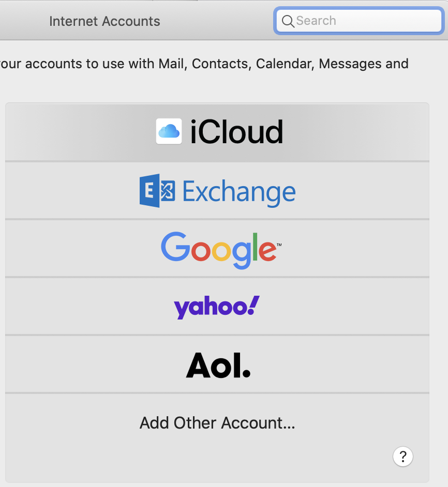This screenshot has width=448, height=487.
Task: Click the blue Exchange logo icon
Action: pos(157,191)
